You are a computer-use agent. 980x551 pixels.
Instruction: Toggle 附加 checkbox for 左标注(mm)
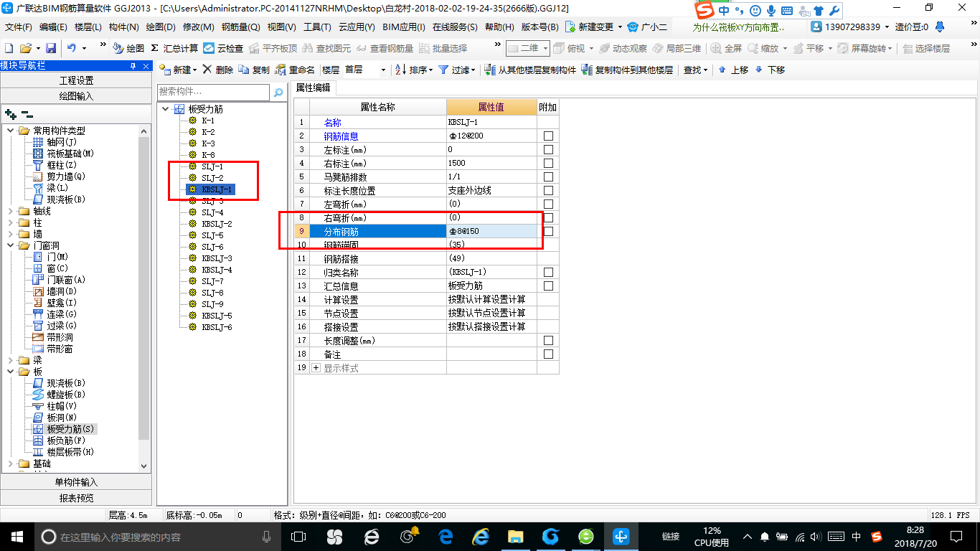(x=548, y=150)
